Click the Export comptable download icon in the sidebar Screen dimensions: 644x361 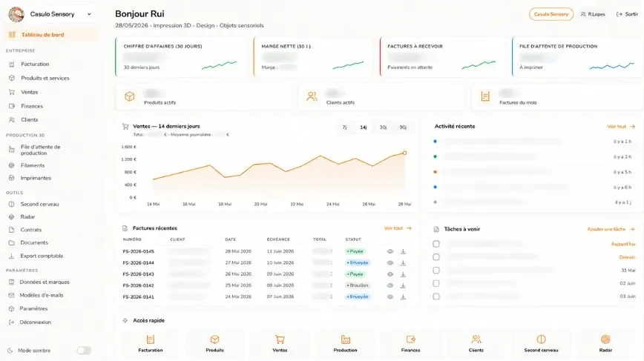click(12, 256)
